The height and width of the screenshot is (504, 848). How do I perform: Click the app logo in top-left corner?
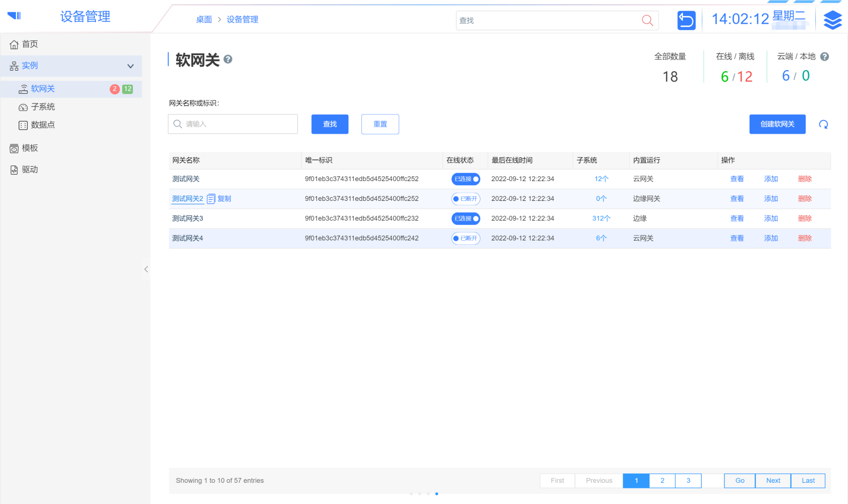tap(14, 16)
